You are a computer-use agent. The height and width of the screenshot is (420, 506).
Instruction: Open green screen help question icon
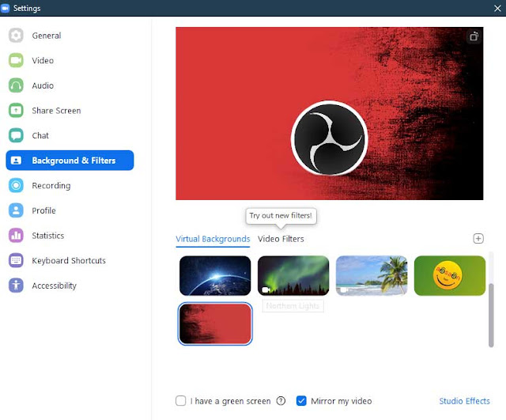[x=281, y=401]
